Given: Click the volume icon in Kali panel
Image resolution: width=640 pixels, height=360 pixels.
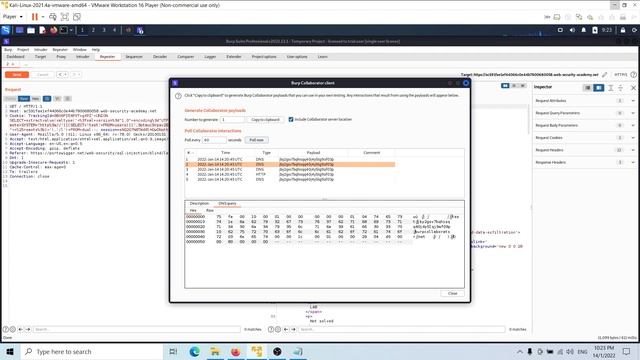Looking at the screenshot, I should coord(572,30).
